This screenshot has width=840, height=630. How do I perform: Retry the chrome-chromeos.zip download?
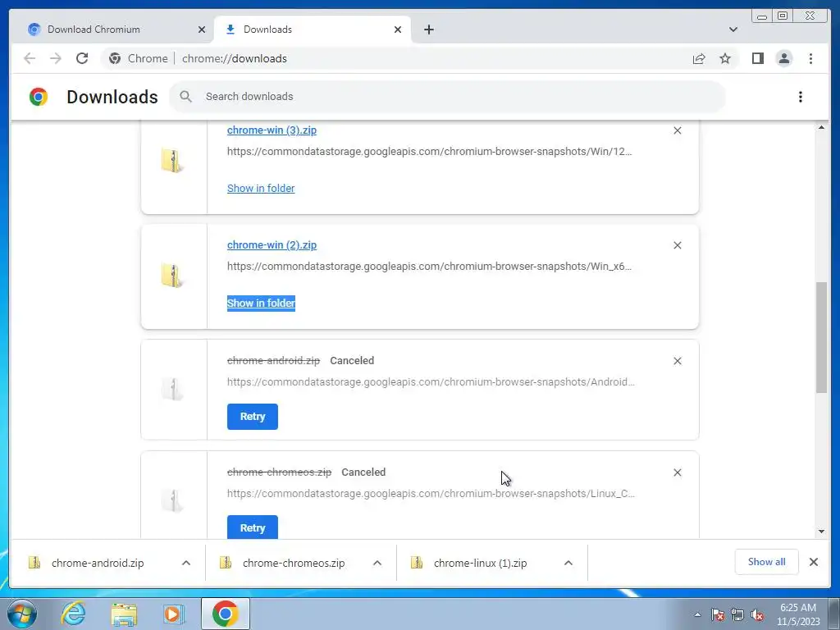tap(253, 527)
